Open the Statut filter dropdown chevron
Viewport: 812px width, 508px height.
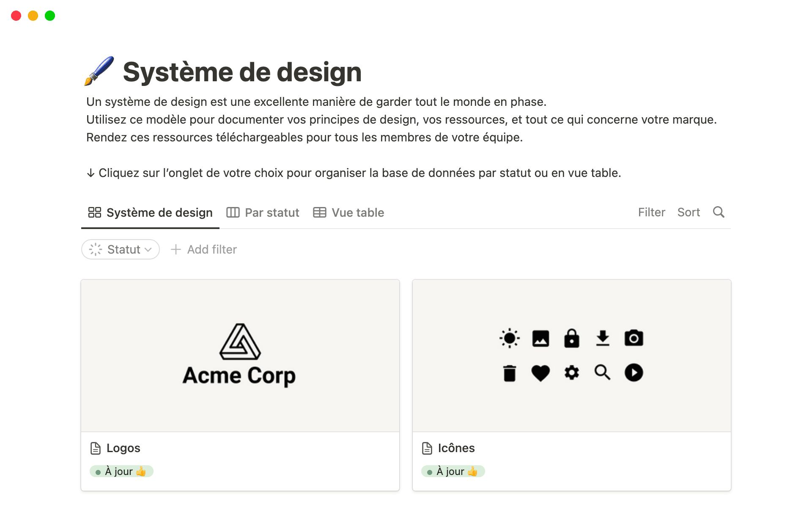[149, 250]
